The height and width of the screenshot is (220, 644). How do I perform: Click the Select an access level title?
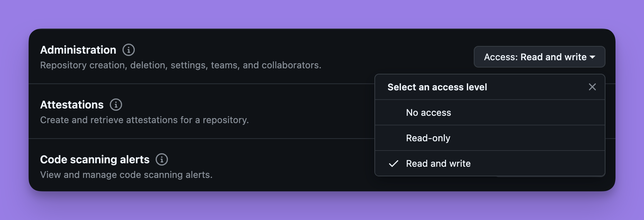437,87
